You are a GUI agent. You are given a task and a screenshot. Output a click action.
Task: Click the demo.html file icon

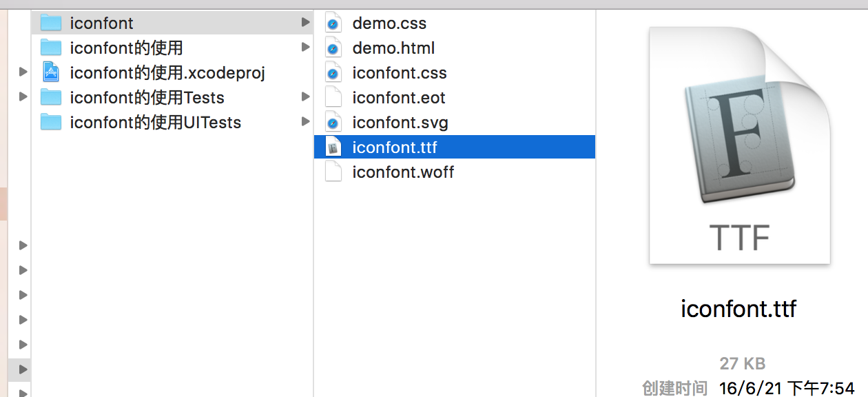(333, 48)
